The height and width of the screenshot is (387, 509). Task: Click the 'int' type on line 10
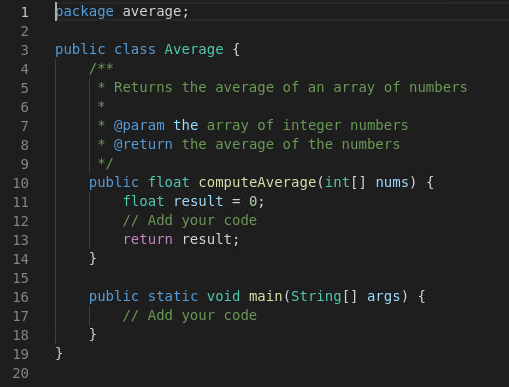(337, 182)
